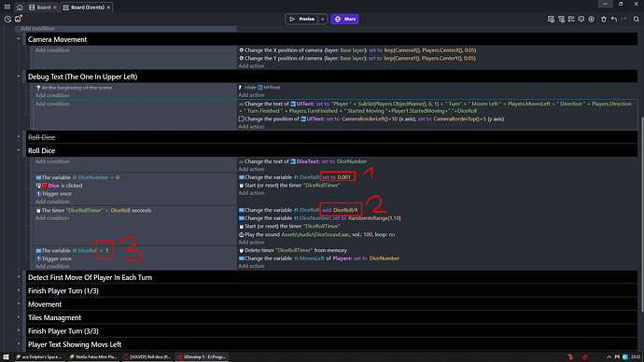Open the main hamburger menu
The width and height of the screenshot is (644, 362).
point(7,7)
